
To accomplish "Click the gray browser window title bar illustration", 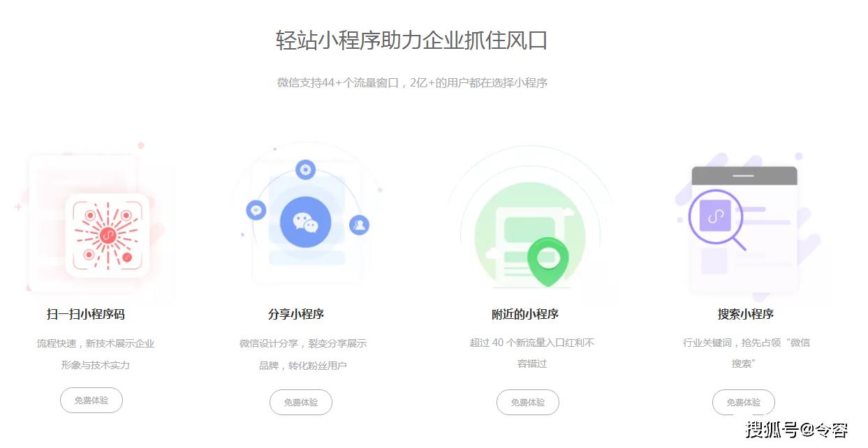I will pos(744,175).
